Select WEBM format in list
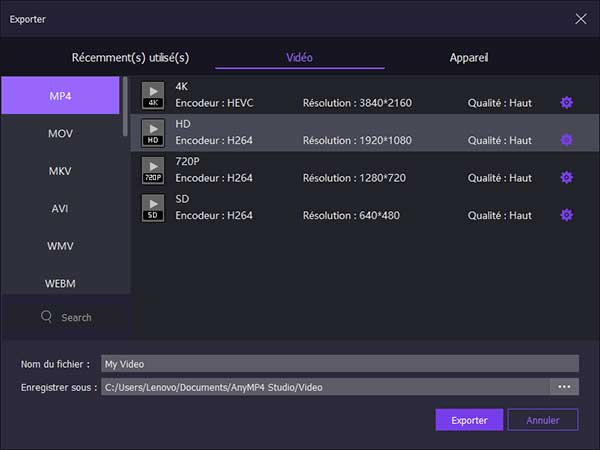Screen dimensions: 600x450 (60, 283)
